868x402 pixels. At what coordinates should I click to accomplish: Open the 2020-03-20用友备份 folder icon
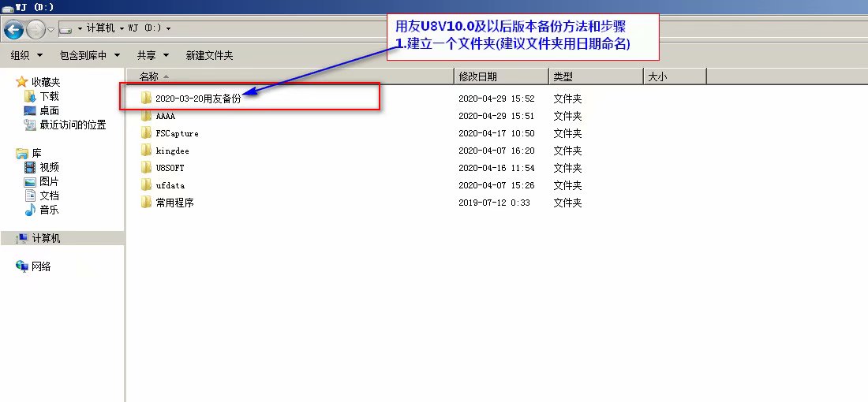pos(145,99)
